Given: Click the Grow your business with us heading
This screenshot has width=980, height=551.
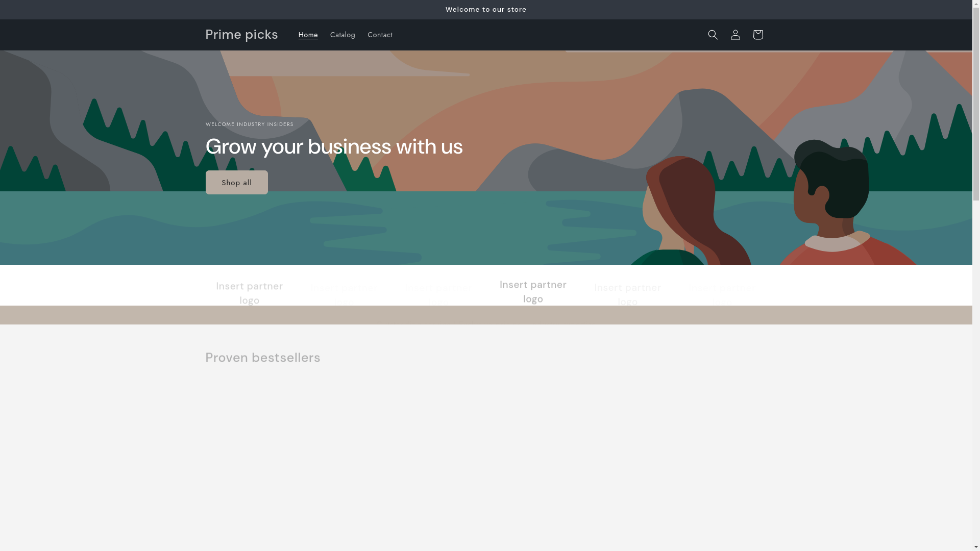Looking at the screenshot, I should point(334,147).
